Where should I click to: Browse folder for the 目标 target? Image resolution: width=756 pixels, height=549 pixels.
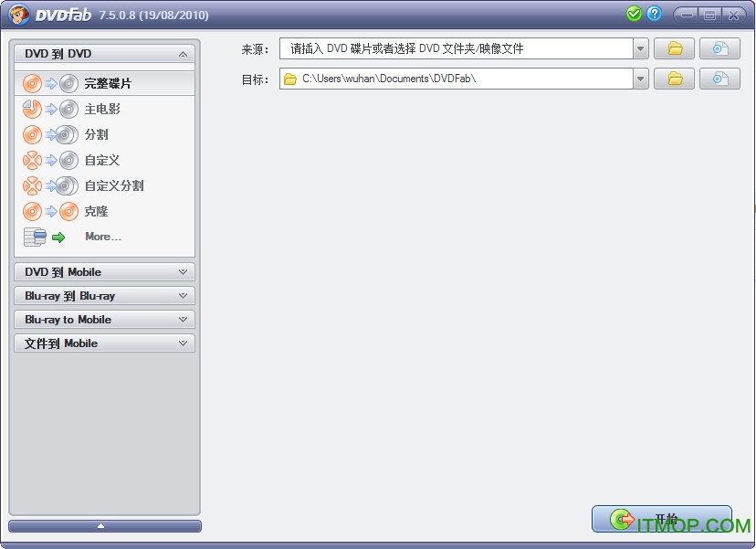[674, 79]
